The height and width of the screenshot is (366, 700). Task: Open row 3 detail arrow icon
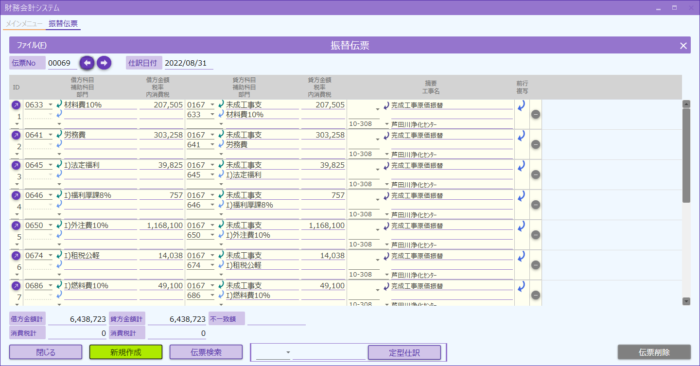tap(16, 165)
